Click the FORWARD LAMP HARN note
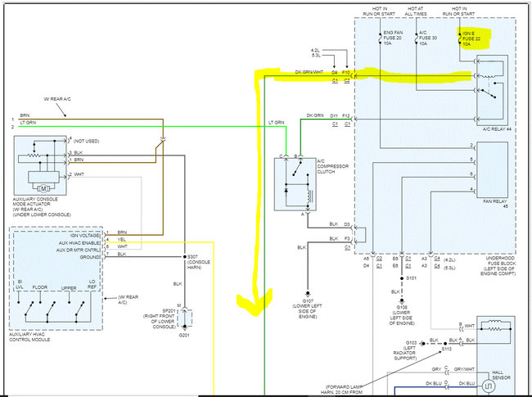532x397 pixels. tap(341, 390)
